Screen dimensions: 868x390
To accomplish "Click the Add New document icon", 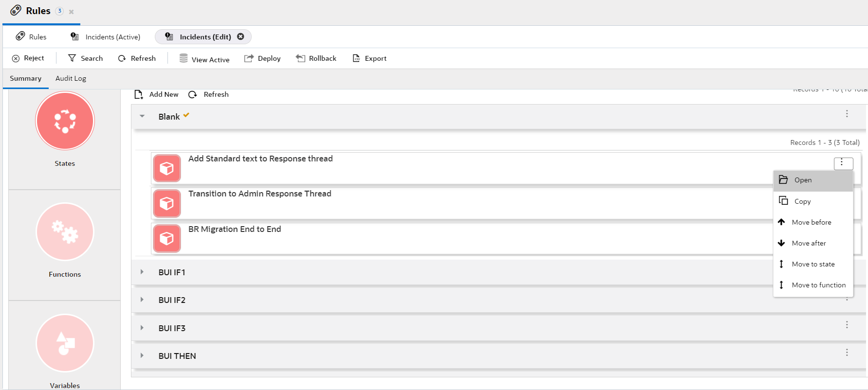I will [139, 94].
